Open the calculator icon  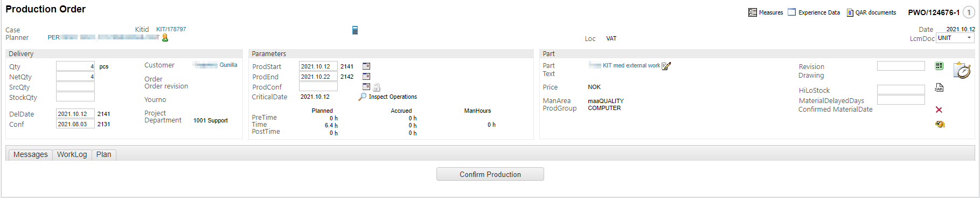click(355, 30)
